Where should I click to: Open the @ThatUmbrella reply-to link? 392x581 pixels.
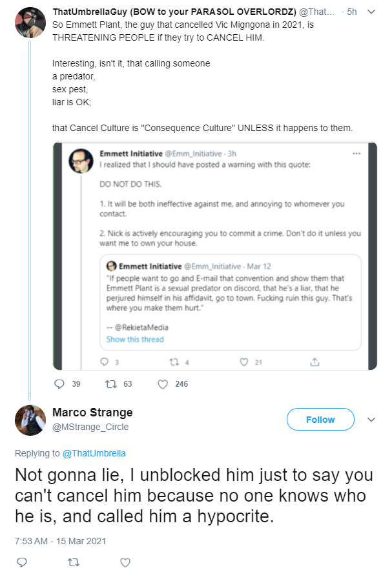(94, 453)
